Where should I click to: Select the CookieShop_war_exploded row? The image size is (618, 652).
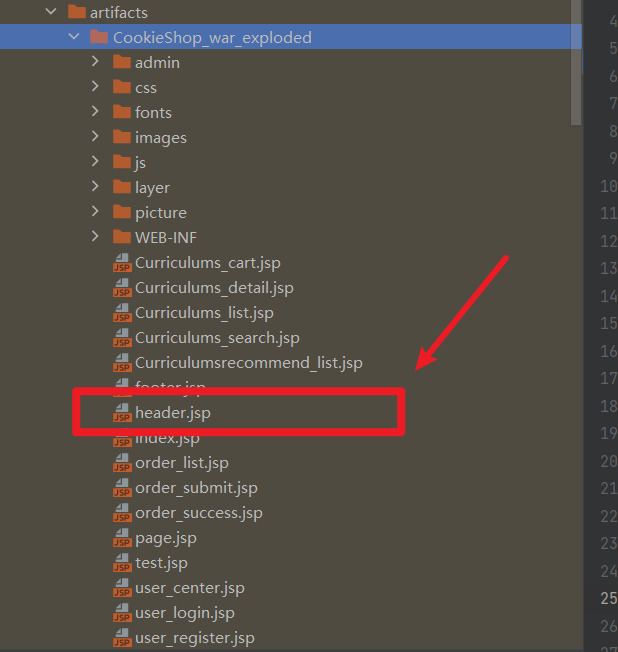click(291, 37)
